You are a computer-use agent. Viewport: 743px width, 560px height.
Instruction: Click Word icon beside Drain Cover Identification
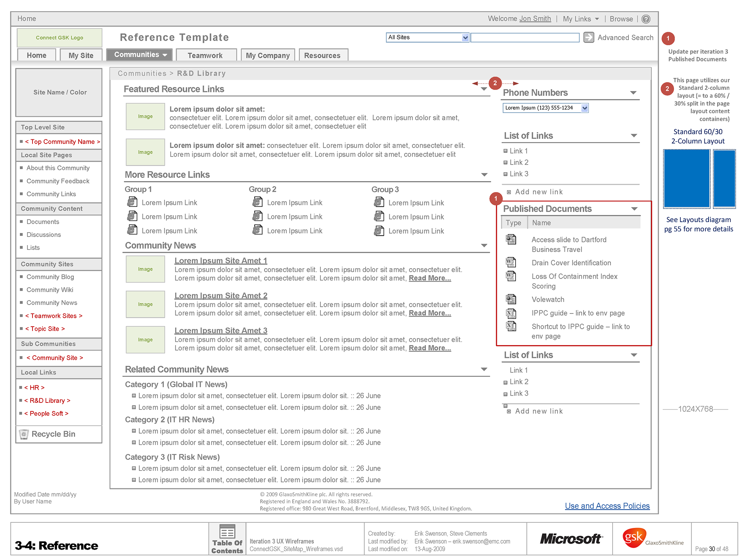tap(511, 262)
